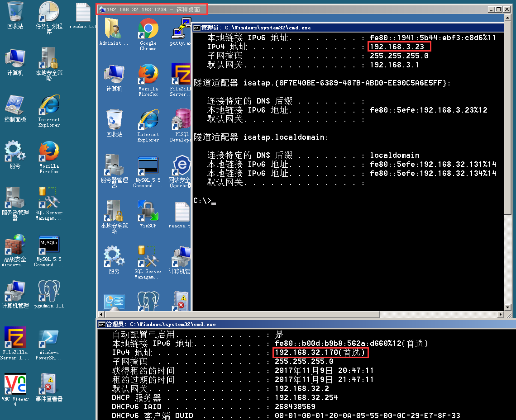Open 计算机 on the local desktop
This screenshot has width=516, height=420.
(15, 62)
